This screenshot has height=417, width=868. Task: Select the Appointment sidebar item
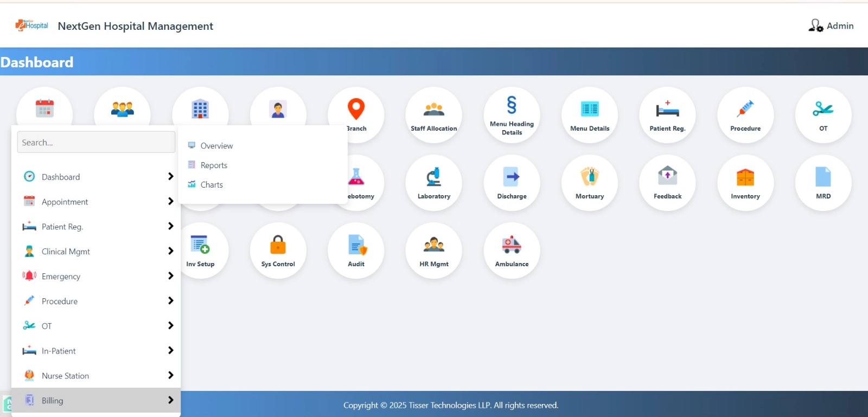[96, 202]
